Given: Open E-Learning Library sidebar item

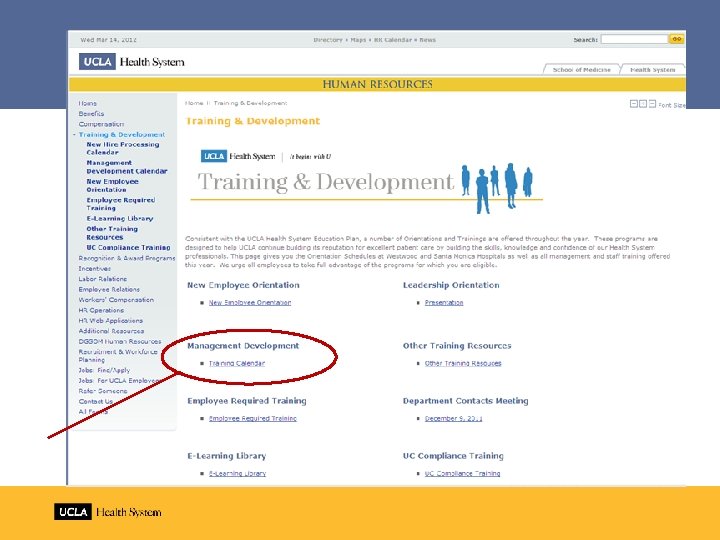Looking at the screenshot, I should click(119, 219).
